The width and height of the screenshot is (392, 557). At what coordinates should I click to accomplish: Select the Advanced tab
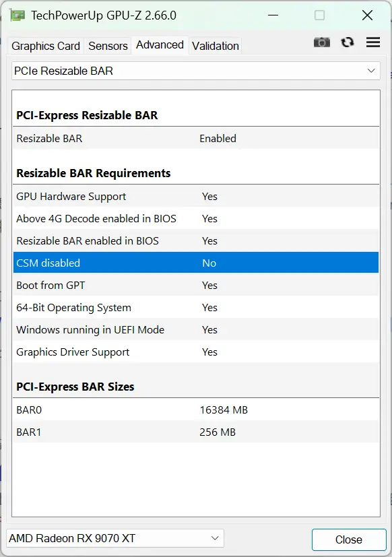(x=160, y=45)
